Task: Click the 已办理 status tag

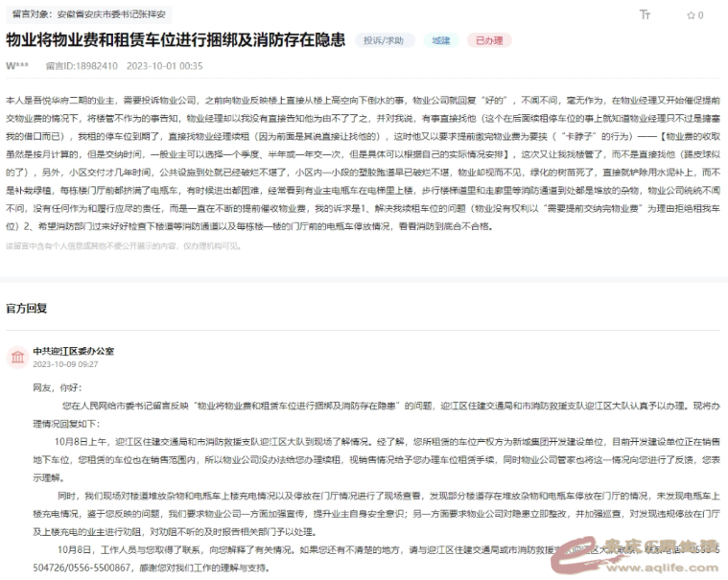Action: click(489, 41)
